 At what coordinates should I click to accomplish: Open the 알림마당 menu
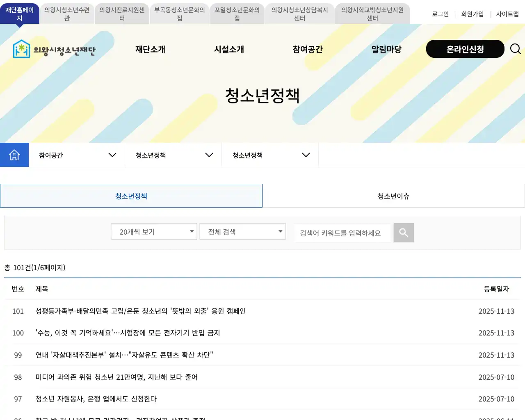tap(386, 49)
